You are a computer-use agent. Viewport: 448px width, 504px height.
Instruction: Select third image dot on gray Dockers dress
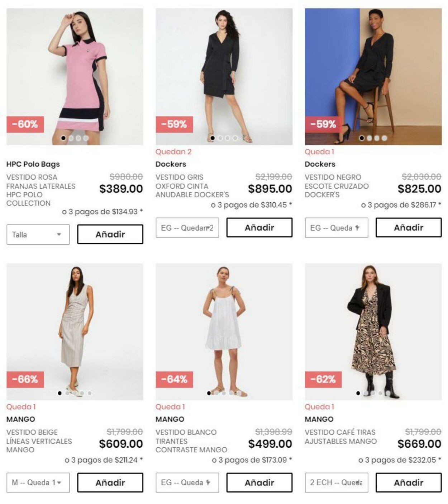tap(228, 138)
